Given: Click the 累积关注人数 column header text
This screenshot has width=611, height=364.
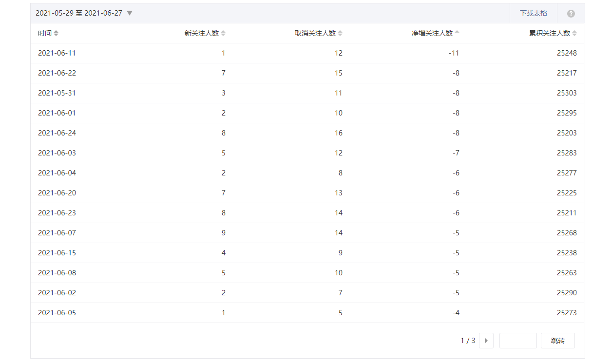Looking at the screenshot, I should [x=549, y=33].
